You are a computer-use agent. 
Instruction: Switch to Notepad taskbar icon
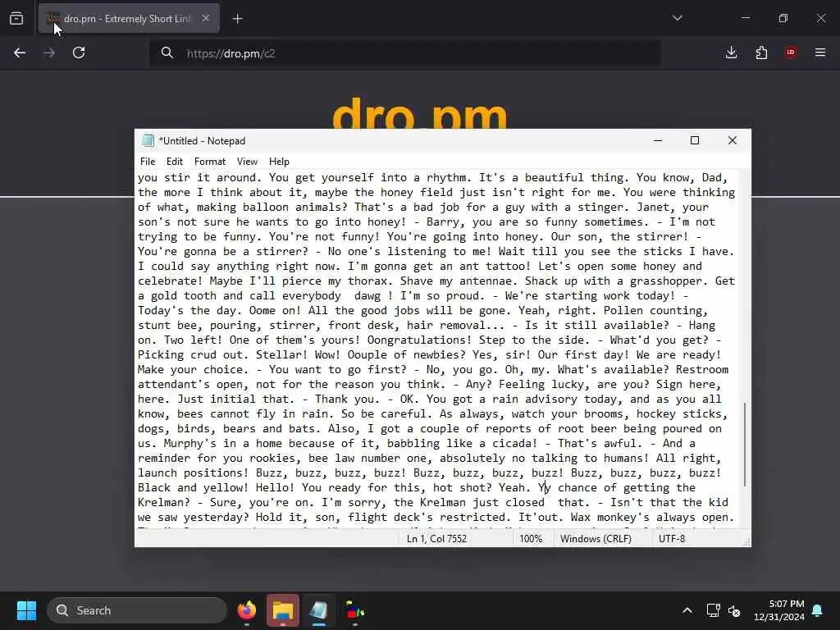point(319,610)
